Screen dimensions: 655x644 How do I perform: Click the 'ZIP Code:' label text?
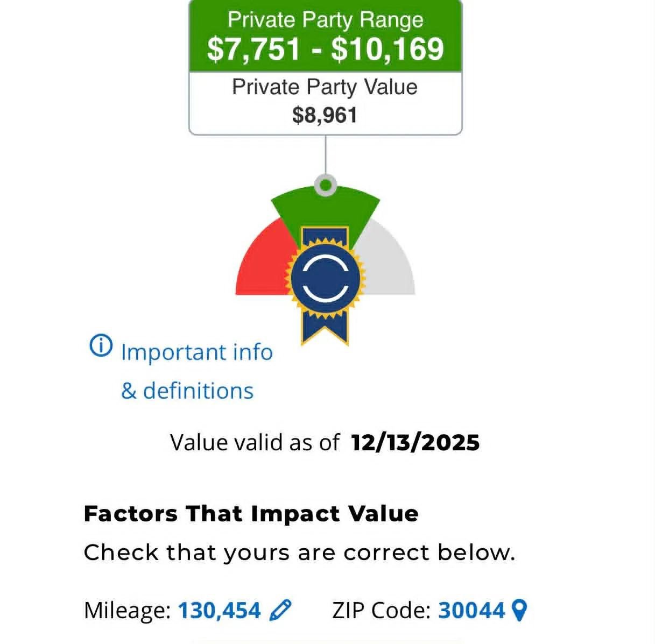[x=381, y=611]
